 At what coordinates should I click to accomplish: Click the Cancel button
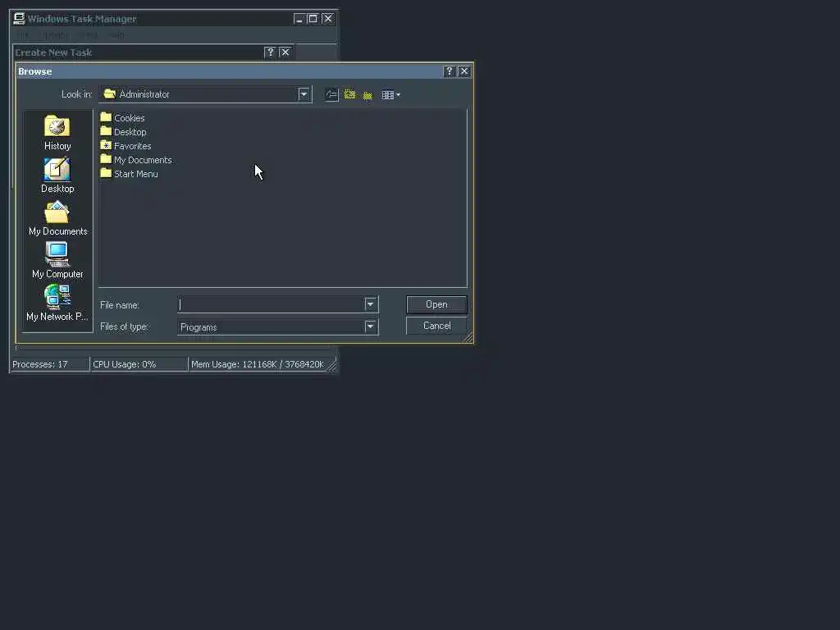pyautogui.click(x=436, y=326)
